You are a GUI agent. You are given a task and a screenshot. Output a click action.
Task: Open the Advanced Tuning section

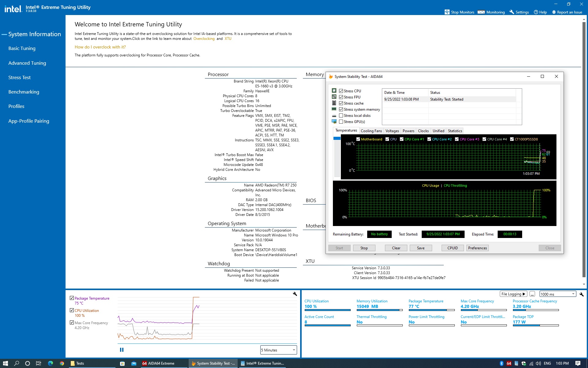(x=27, y=63)
